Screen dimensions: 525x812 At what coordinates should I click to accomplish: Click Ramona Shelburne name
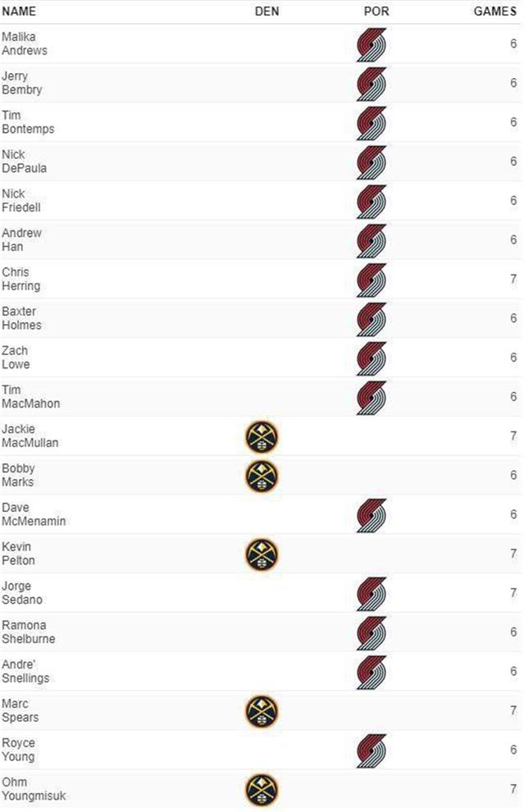coord(29,632)
